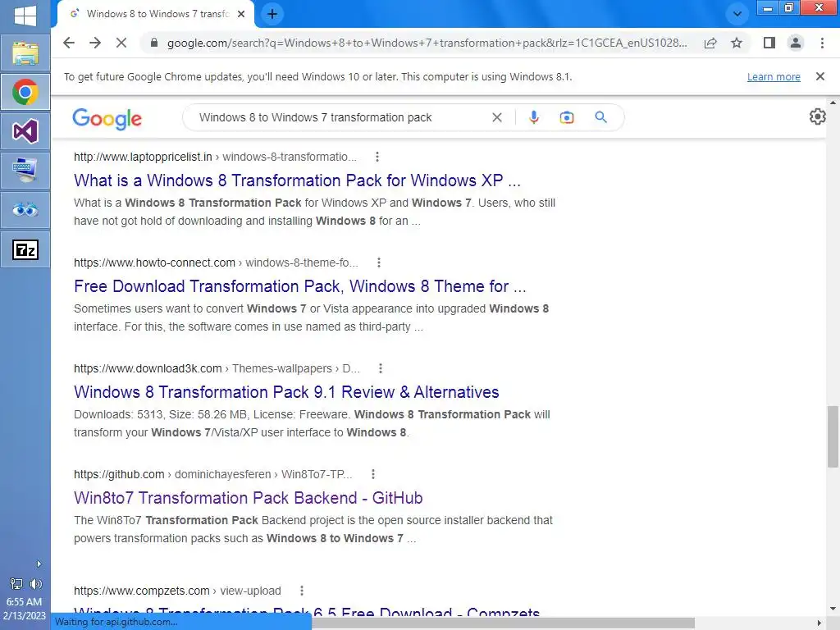Launch Visual Studio from the taskbar
Viewport: 840px width, 630px height.
25,131
